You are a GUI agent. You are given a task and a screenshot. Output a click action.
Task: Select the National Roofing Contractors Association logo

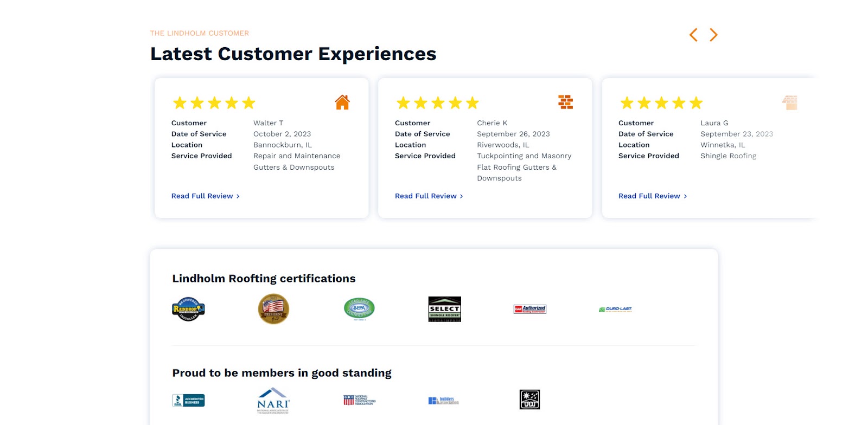point(359,401)
